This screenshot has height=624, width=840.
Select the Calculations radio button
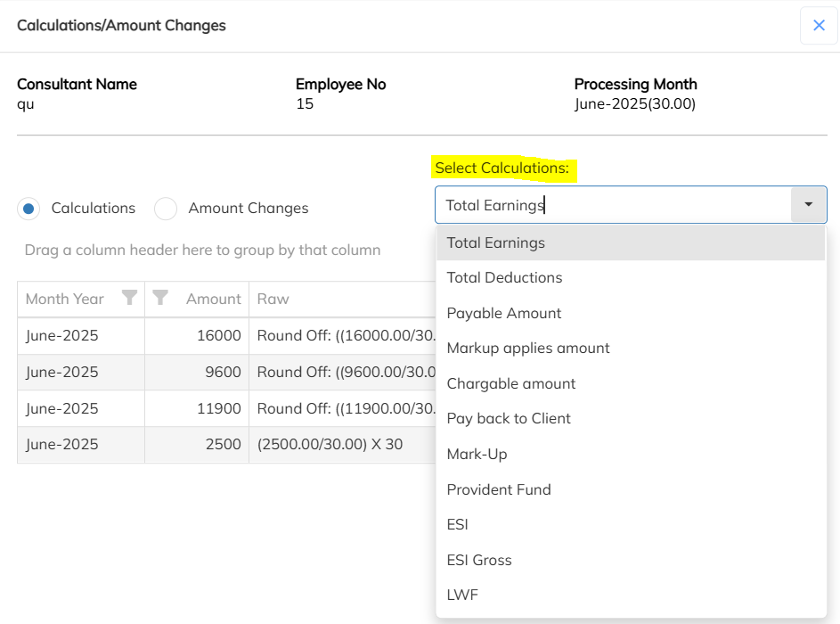(29, 209)
